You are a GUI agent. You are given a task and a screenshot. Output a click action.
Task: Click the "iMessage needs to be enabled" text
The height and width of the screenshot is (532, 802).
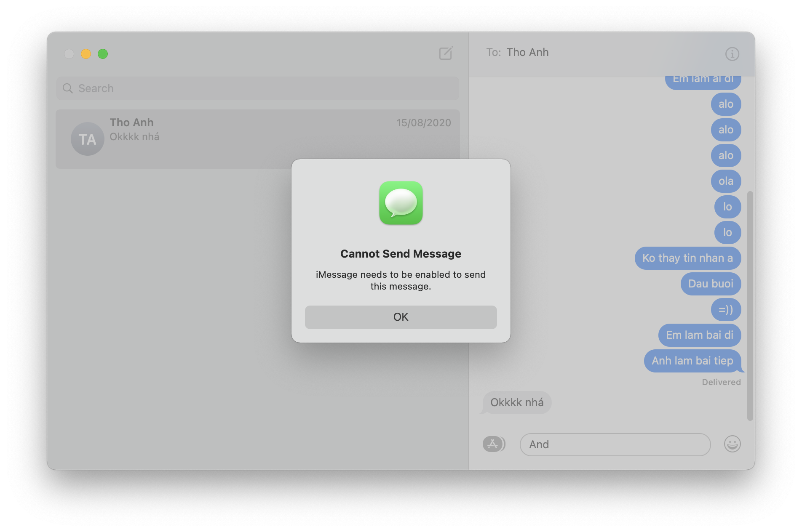401,280
